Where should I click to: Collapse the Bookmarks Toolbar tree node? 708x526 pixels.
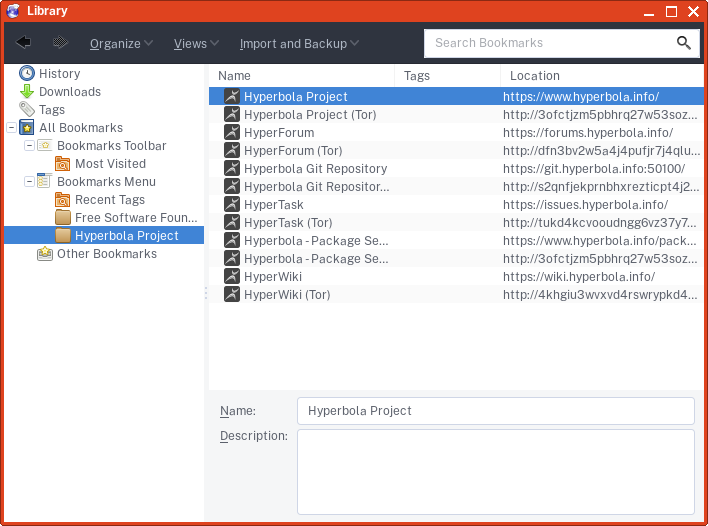(x=29, y=146)
